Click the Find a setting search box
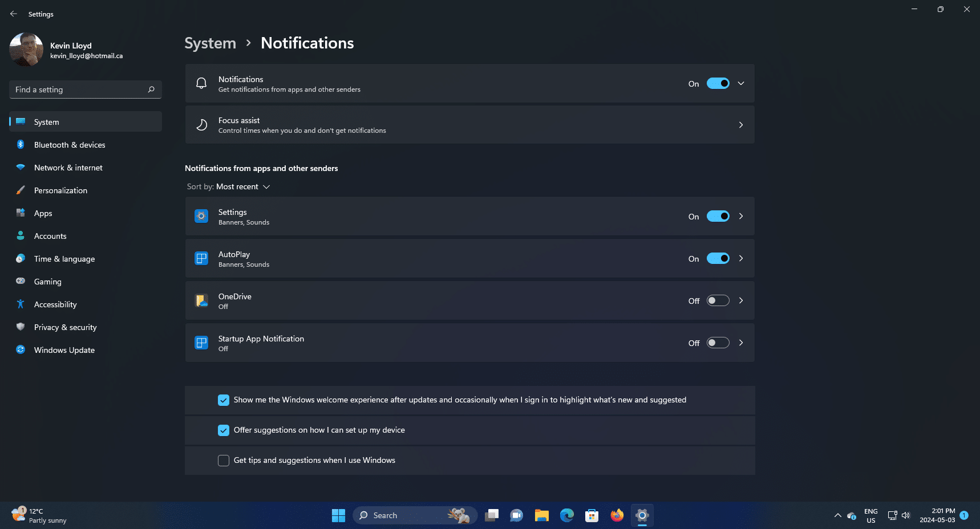The image size is (980, 529). click(x=86, y=89)
